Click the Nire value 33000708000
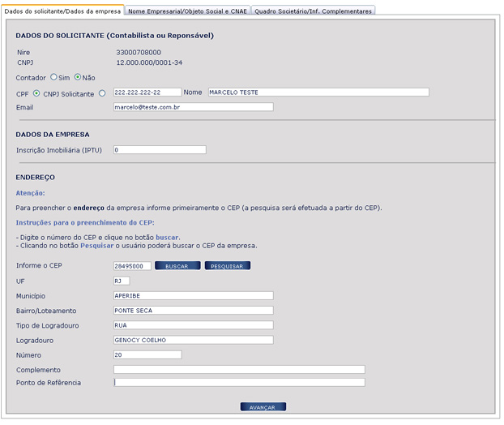504x425 pixels. point(139,52)
